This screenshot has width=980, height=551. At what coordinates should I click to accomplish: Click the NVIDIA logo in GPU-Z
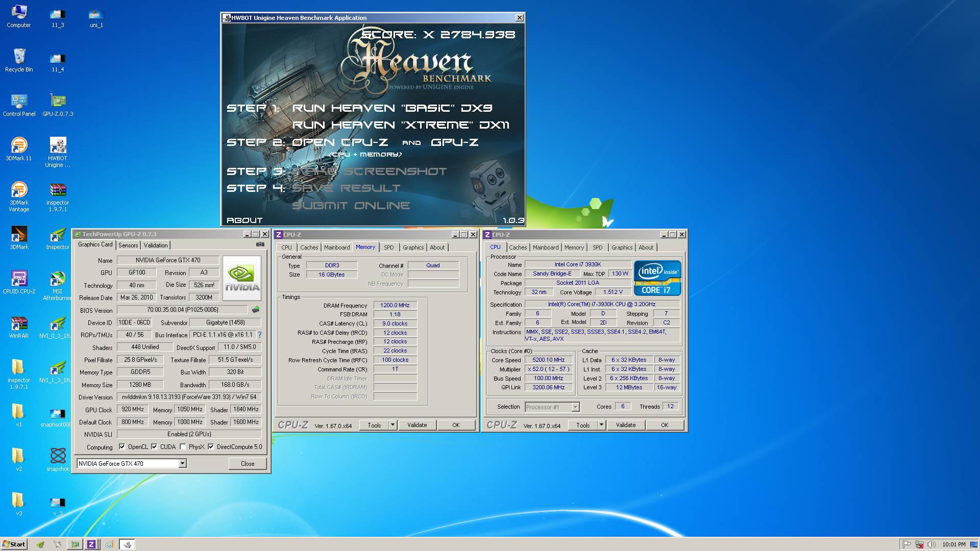(x=242, y=278)
